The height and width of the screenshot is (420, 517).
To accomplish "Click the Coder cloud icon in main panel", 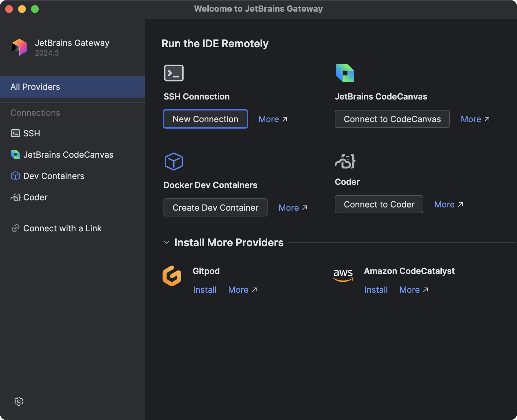I will tap(345, 161).
